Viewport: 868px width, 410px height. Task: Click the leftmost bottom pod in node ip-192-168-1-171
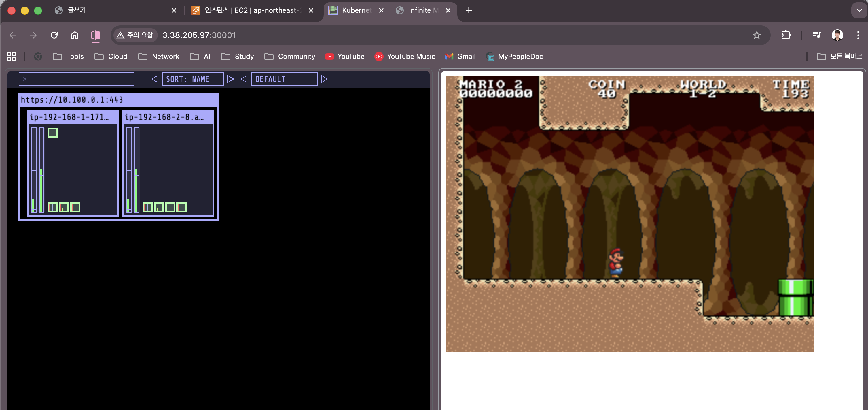click(x=53, y=207)
